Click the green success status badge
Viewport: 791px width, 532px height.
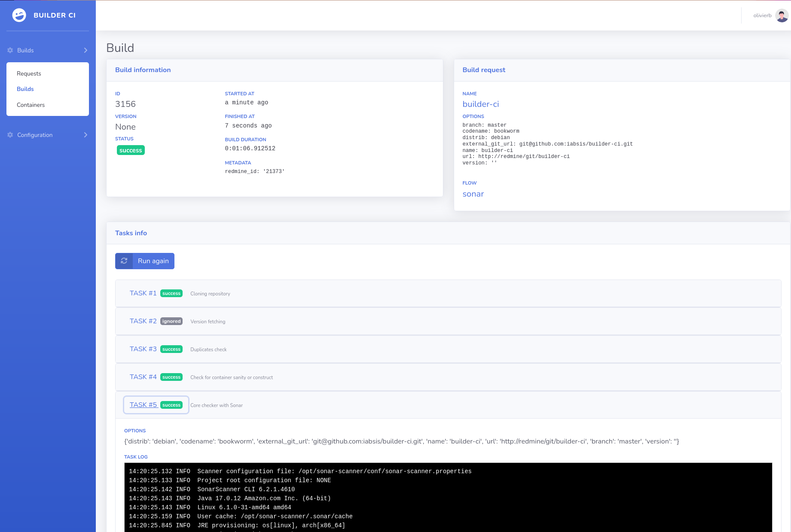131,150
